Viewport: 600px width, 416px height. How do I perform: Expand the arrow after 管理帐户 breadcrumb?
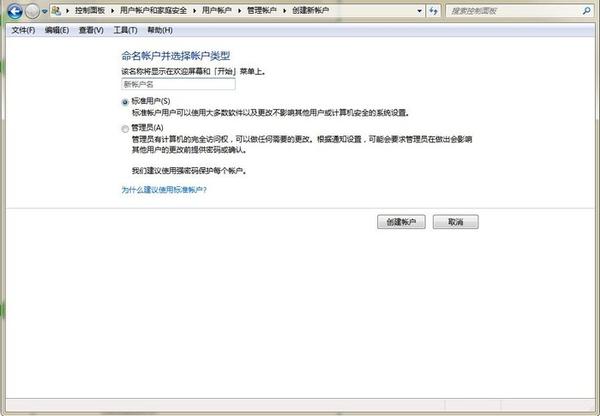coord(285,11)
